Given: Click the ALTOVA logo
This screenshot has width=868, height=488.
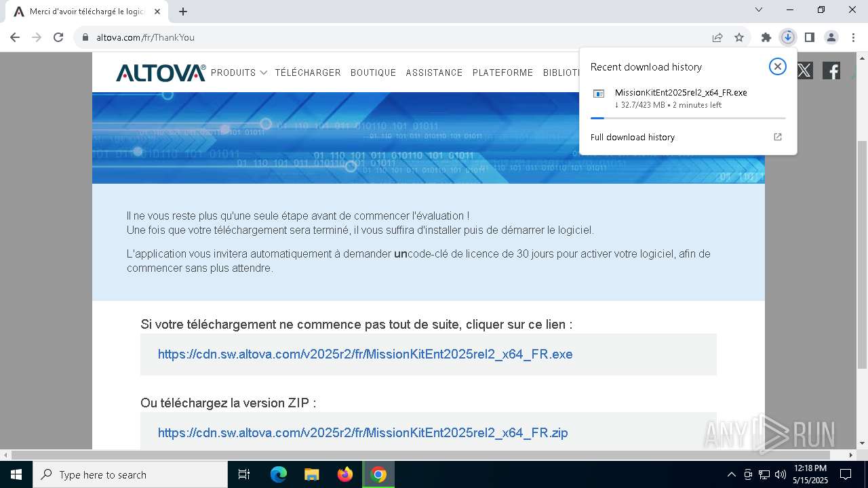Looking at the screenshot, I should click(161, 73).
